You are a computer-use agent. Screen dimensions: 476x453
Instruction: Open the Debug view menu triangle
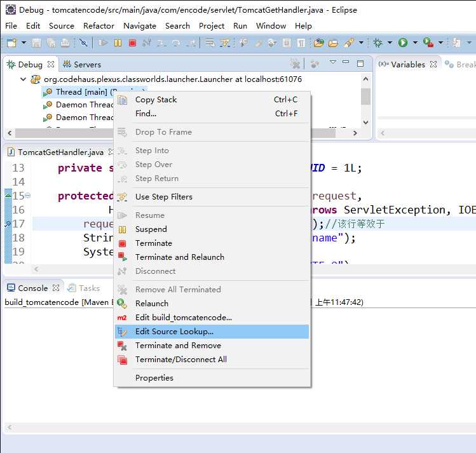333,62
